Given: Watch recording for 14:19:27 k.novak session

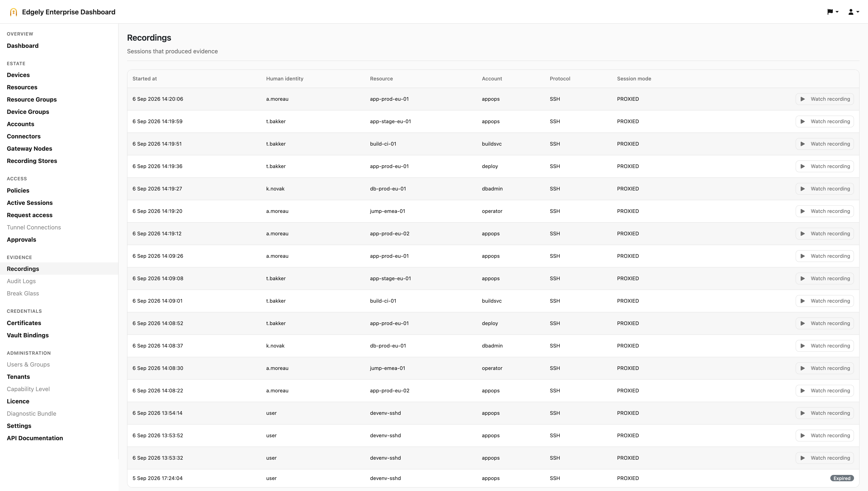Looking at the screenshot, I should point(824,189).
